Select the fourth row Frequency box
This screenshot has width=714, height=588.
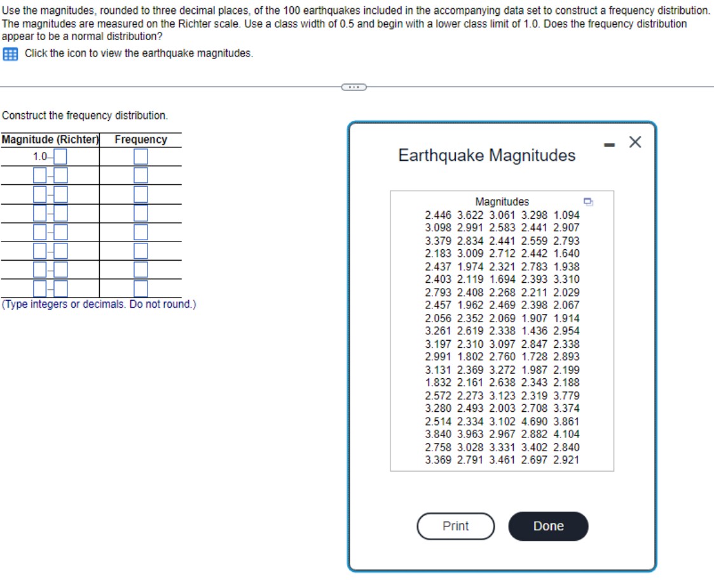[141, 213]
